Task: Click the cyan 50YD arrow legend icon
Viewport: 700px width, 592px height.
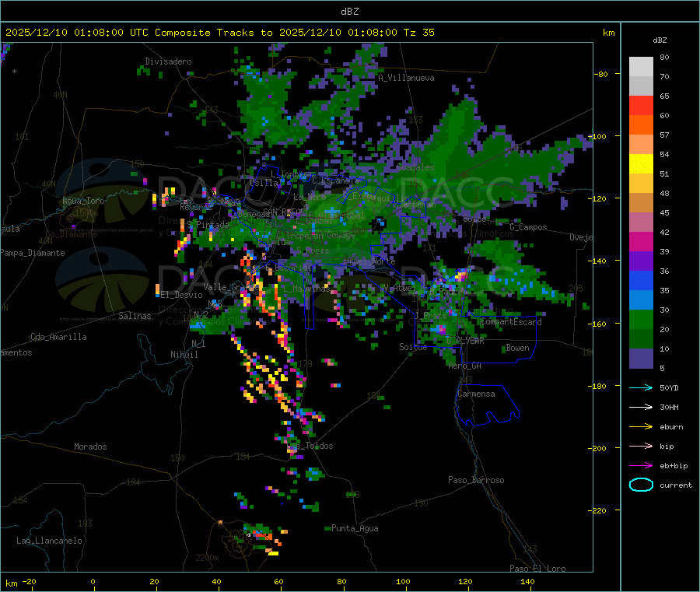Action: click(x=641, y=387)
